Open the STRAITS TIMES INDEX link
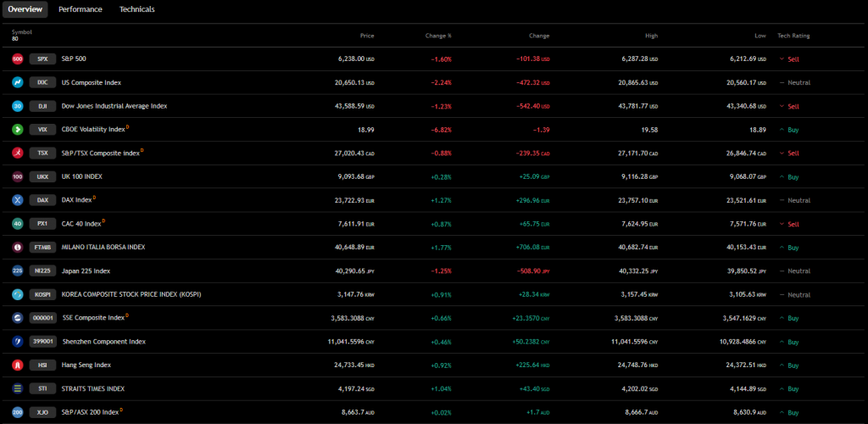This screenshot has height=424, width=868. (93, 389)
